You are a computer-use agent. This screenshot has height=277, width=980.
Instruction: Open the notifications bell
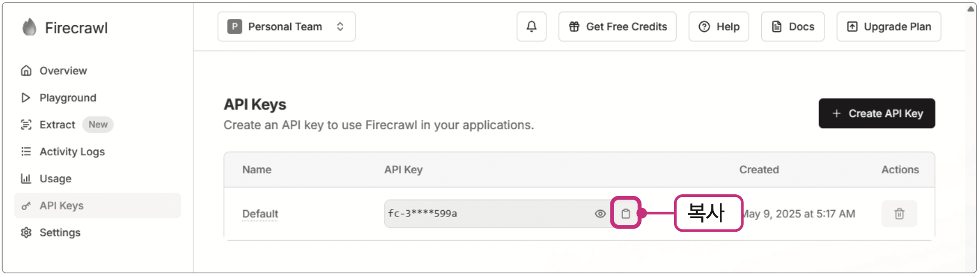point(532,26)
